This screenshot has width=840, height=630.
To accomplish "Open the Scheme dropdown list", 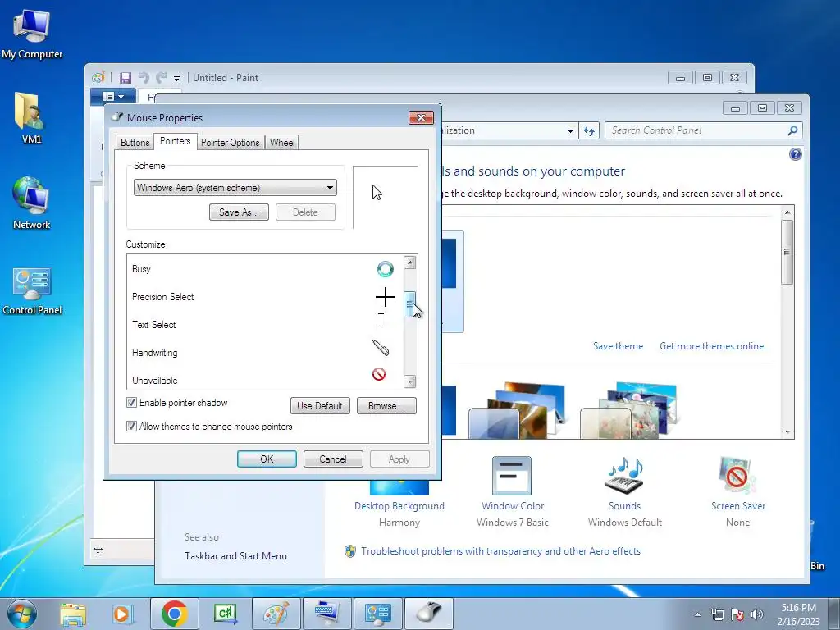I will point(235,188).
